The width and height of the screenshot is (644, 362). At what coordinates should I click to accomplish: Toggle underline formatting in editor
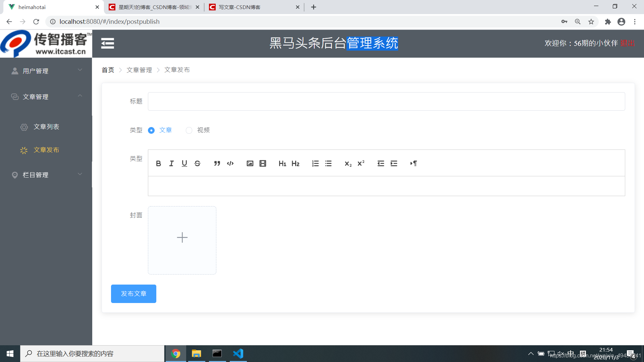click(x=184, y=163)
